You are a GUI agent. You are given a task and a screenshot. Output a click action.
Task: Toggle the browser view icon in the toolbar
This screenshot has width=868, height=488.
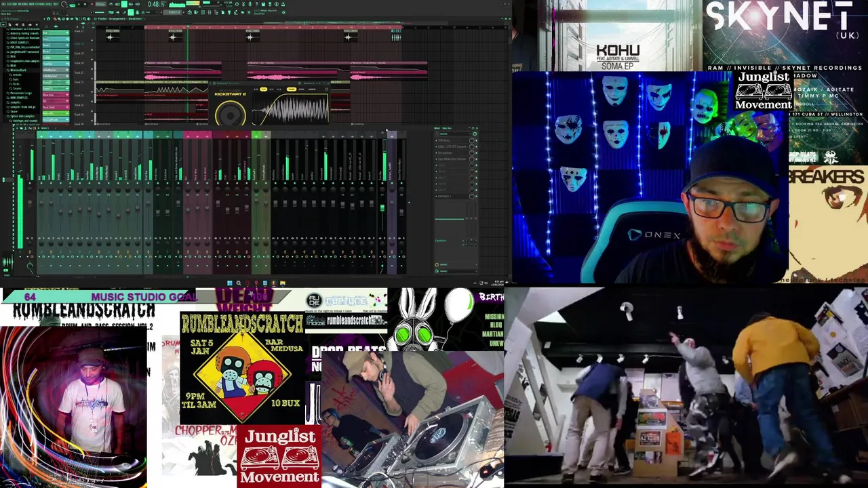[216, 12]
